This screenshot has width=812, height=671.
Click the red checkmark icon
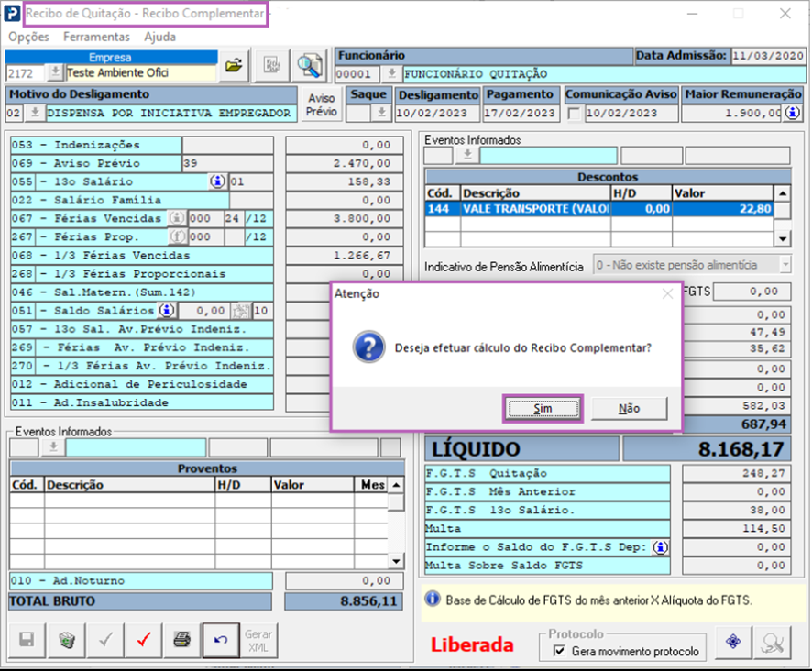tap(142, 640)
